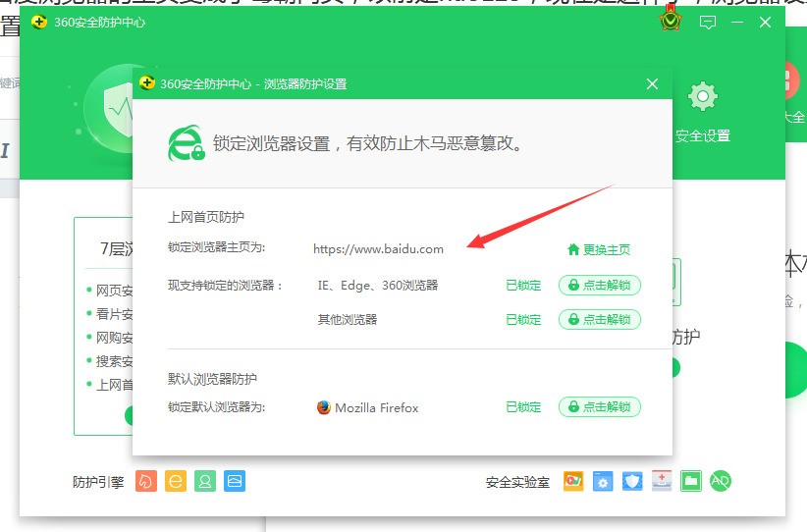This screenshot has height=532, width=807.
Task: Open the feedback message icon in title bar
Action: click(x=708, y=23)
